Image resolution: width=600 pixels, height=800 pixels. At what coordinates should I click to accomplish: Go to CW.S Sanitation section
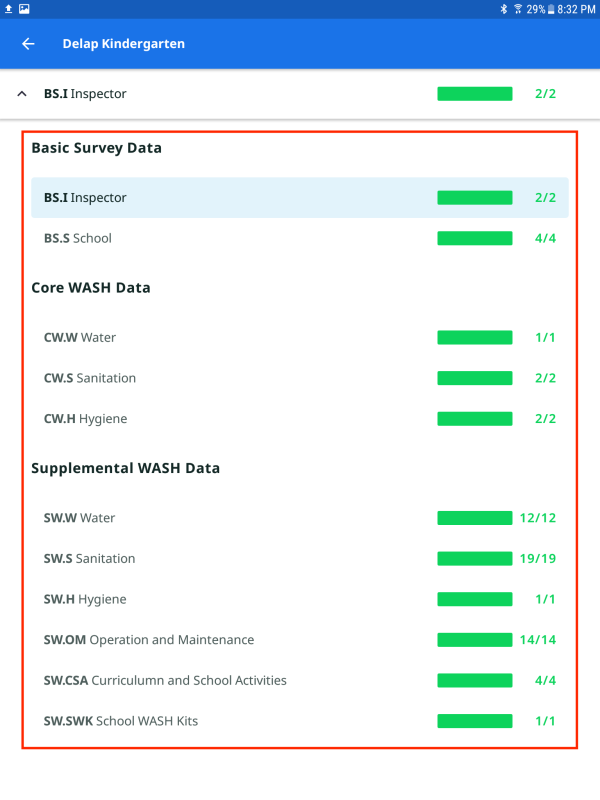click(x=299, y=378)
